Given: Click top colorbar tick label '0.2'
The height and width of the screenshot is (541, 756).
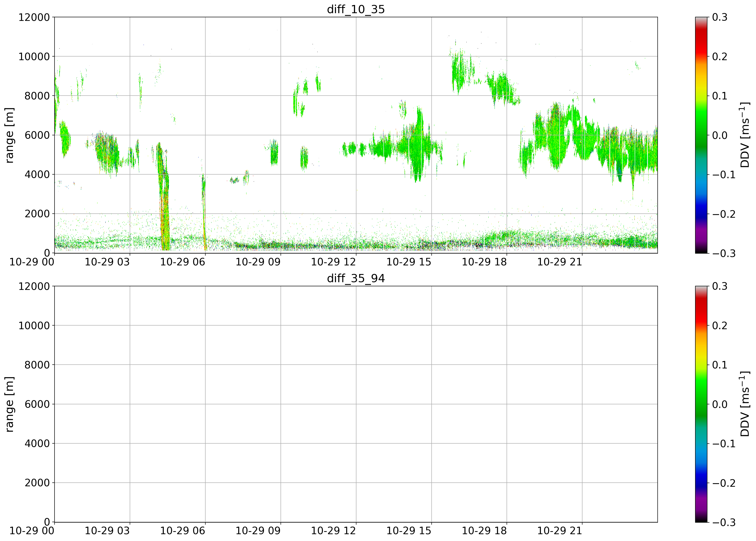Looking at the screenshot, I should coord(720,57).
